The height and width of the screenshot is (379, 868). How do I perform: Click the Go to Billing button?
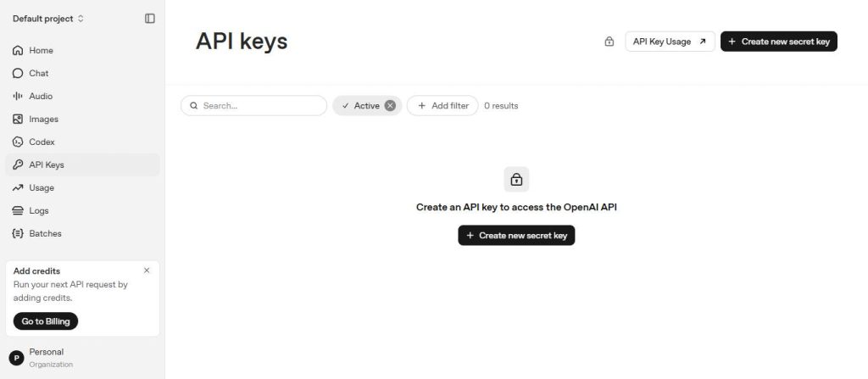46,321
